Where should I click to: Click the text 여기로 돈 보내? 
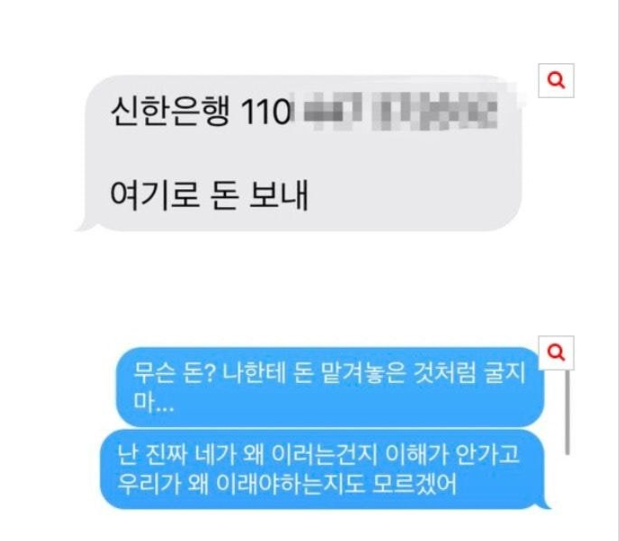coord(209,195)
